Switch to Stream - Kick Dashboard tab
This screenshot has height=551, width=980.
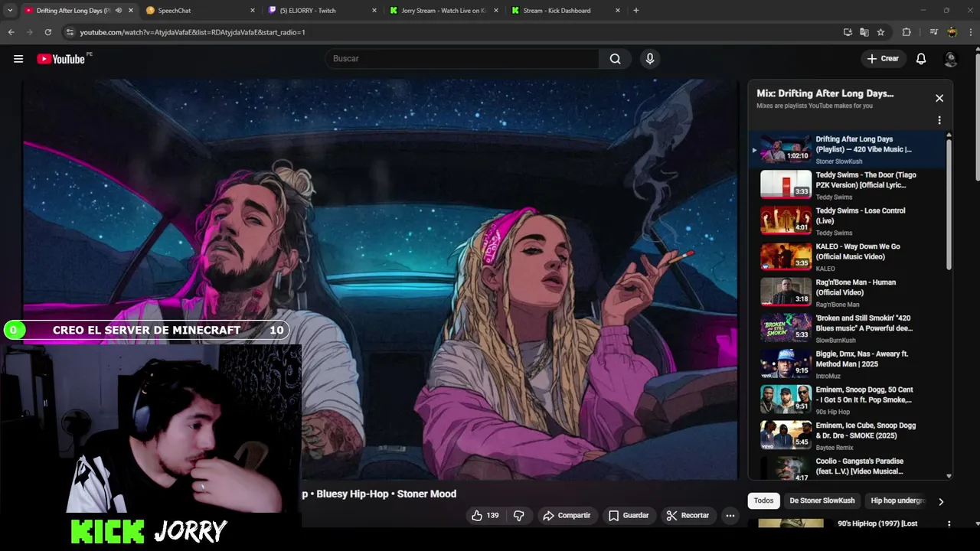(565, 11)
